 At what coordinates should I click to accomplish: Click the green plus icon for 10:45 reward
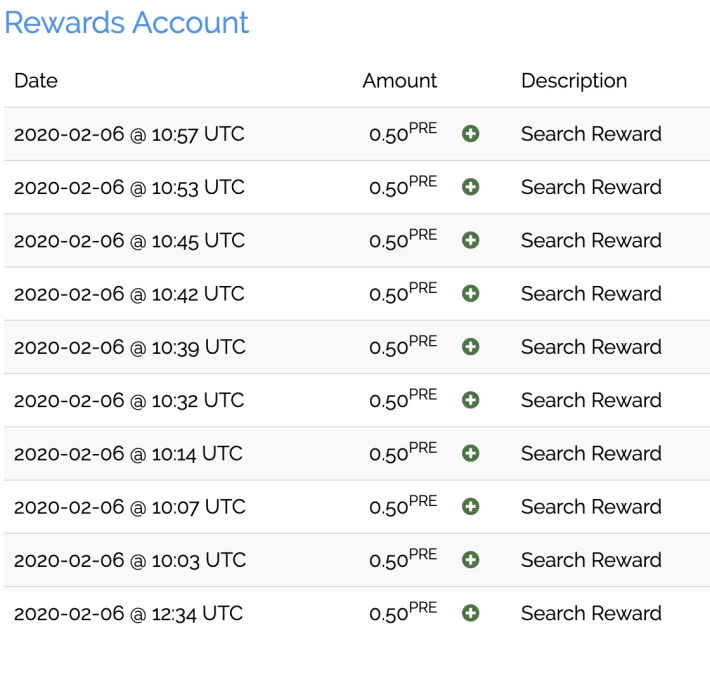470,240
